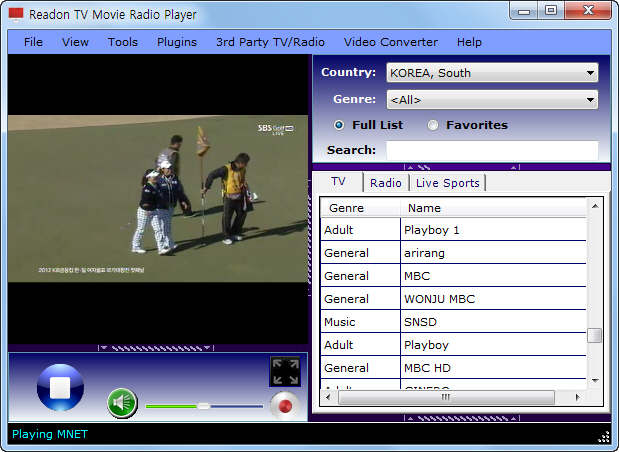Select the WONJU MBC channel
Screen dimensions: 619x452
click(454, 299)
